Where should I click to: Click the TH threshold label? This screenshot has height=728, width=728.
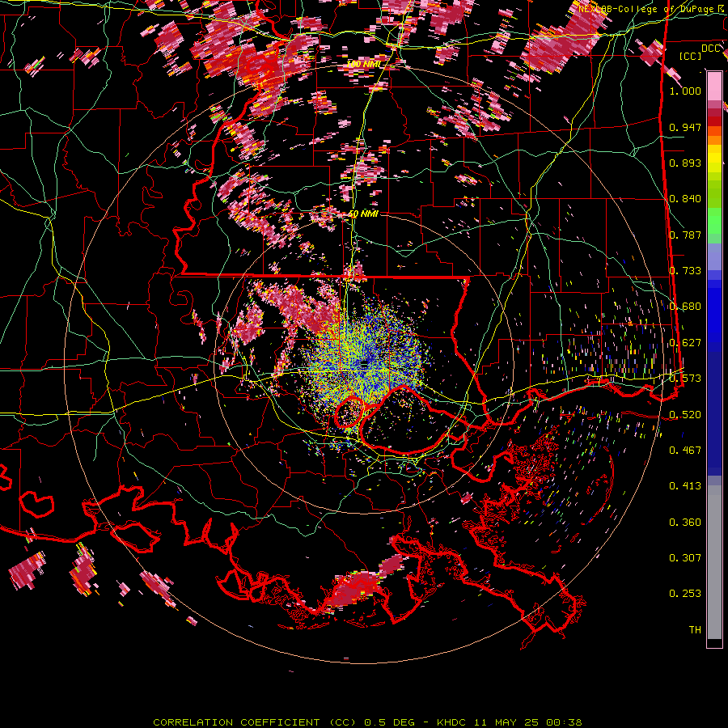click(x=695, y=630)
